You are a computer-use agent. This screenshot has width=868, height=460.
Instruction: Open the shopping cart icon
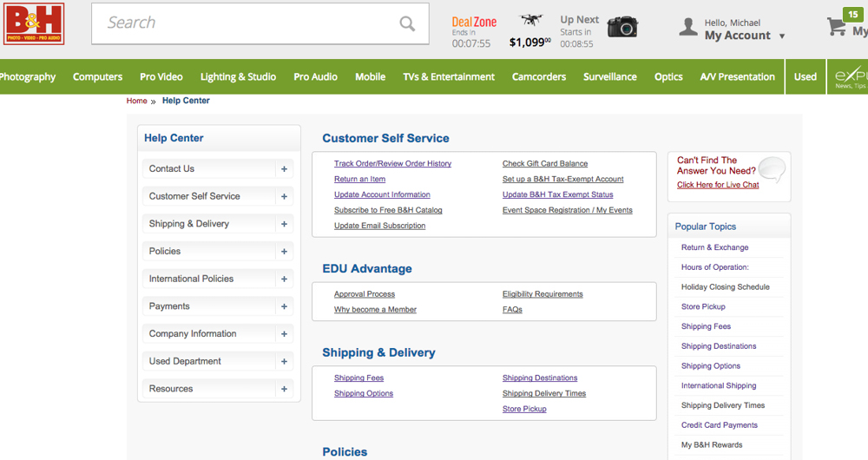click(836, 26)
